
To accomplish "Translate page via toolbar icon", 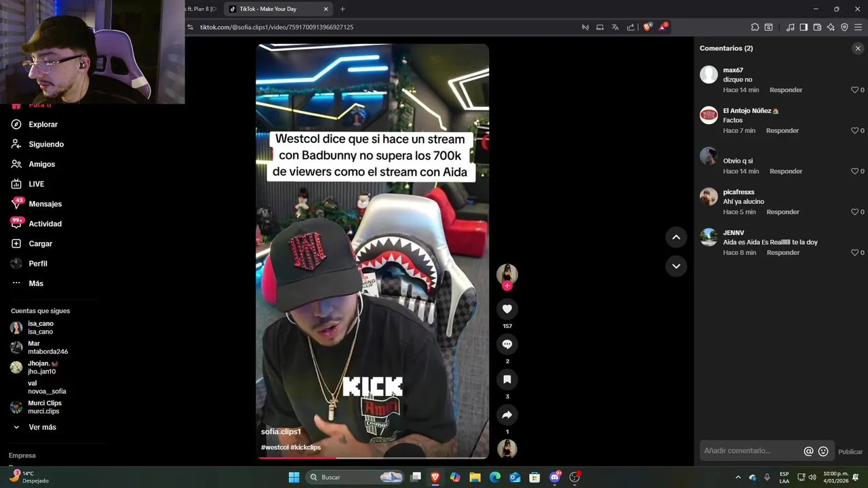I will coord(615,27).
